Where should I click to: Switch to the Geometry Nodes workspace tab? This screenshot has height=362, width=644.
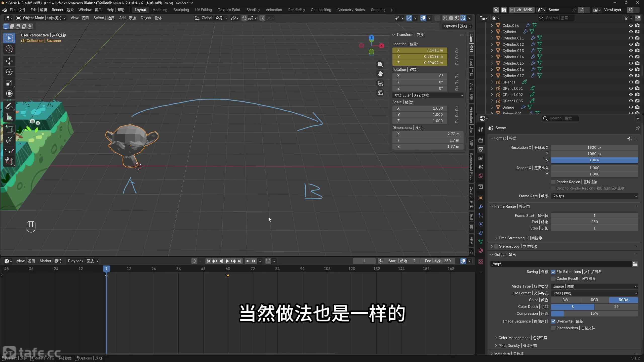pyautogui.click(x=351, y=10)
